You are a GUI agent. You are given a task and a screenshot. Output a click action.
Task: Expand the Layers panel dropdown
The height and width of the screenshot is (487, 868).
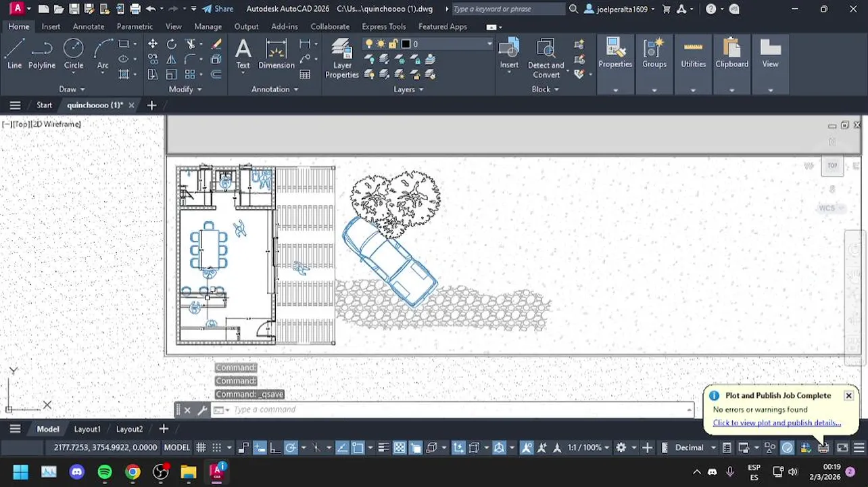[x=408, y=89]
